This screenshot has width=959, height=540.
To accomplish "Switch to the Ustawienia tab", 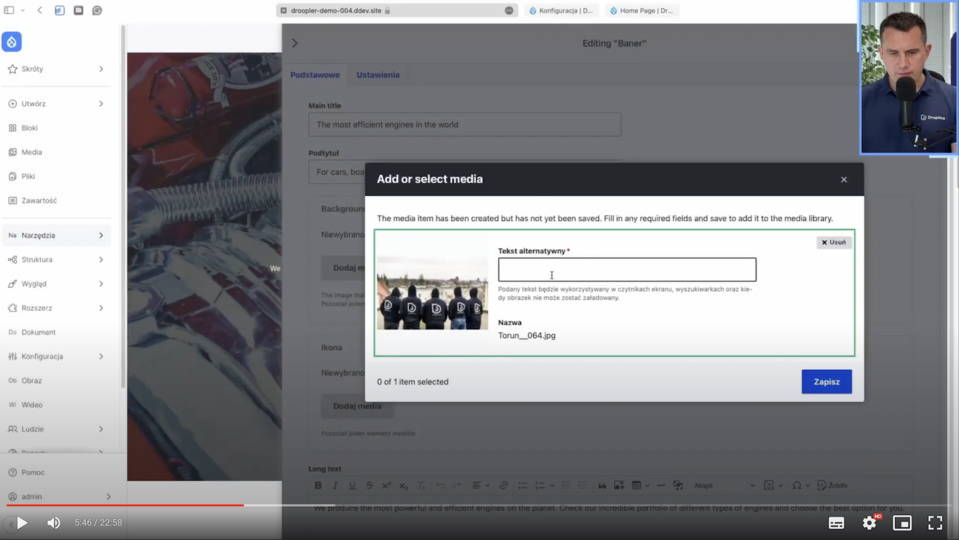I will (x=378, y=75).
